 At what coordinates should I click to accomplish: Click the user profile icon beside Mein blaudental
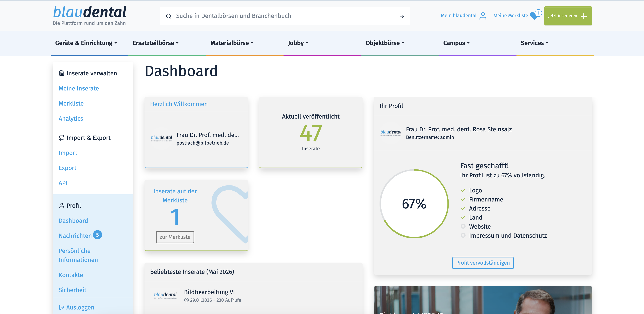(483, 16)
